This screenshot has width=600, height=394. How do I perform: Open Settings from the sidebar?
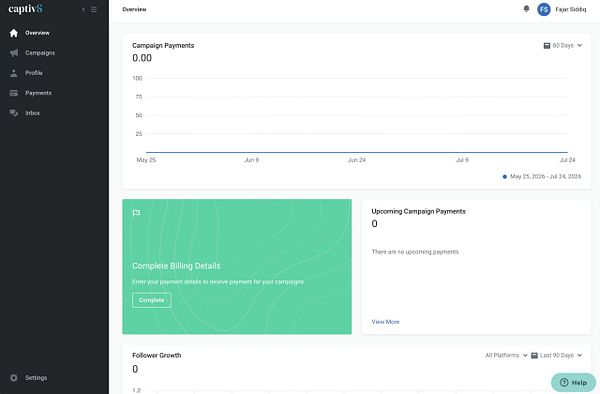click(x=36, y=378)
